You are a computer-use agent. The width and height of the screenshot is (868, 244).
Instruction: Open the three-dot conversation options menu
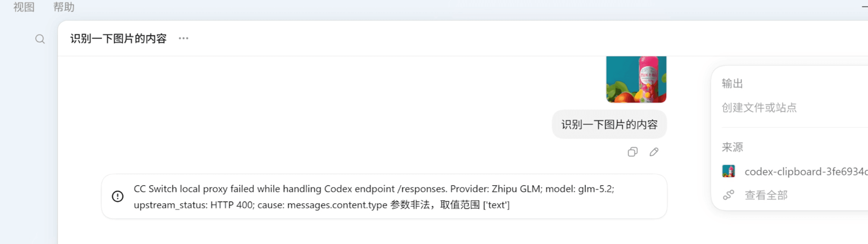(184, 39)
